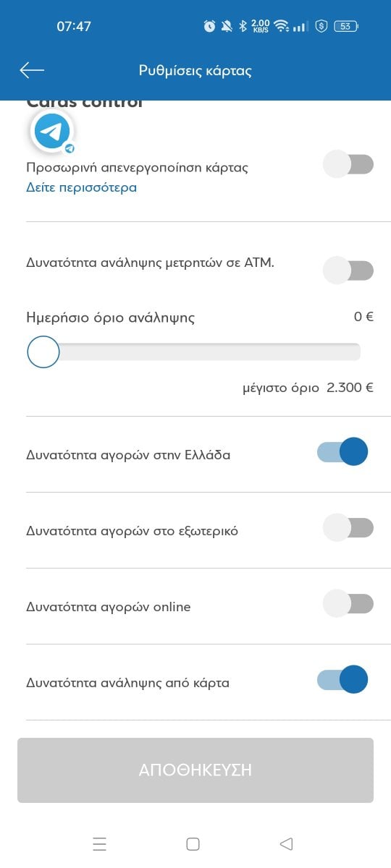Turn off ανάληψης από κάρτα toggle
Image resolution: width=391 pixels, height=868 pixels.
click(343, 679)
